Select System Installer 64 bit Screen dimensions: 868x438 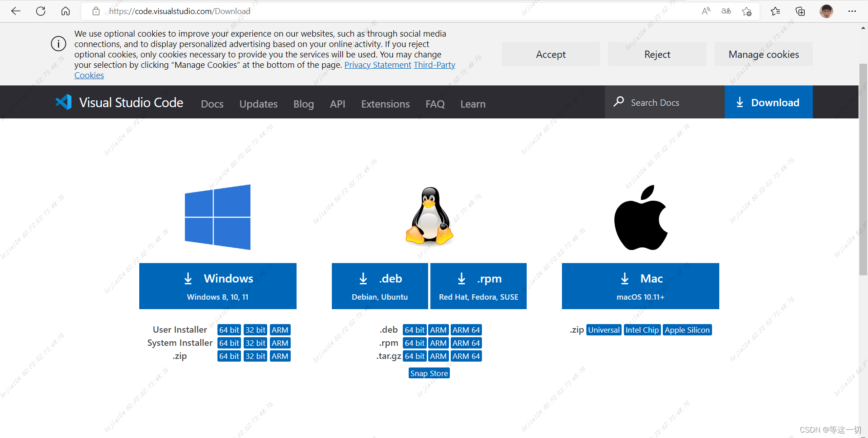229,343
